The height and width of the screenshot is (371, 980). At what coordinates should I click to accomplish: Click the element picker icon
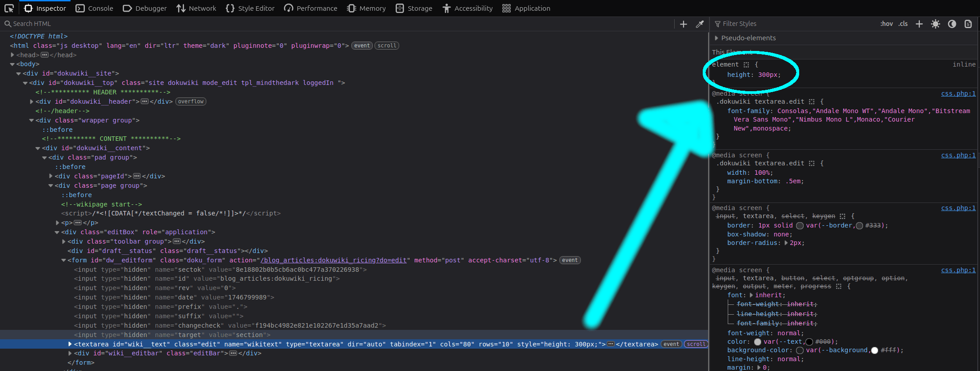point(9,8)
